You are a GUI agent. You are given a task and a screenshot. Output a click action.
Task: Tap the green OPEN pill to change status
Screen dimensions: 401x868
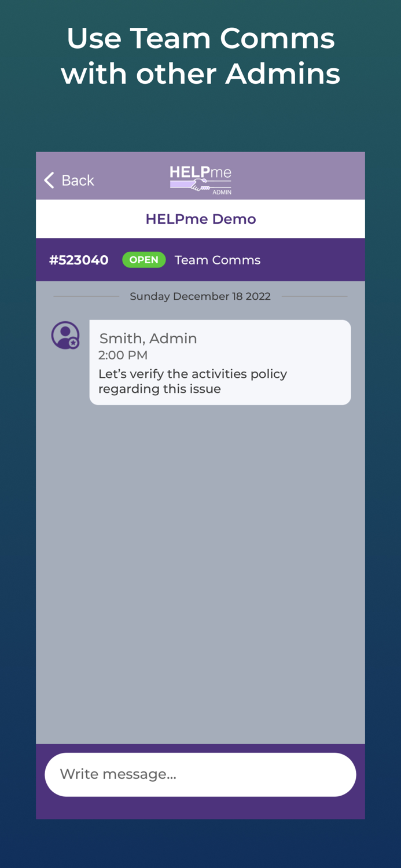[x=144, y=259]
